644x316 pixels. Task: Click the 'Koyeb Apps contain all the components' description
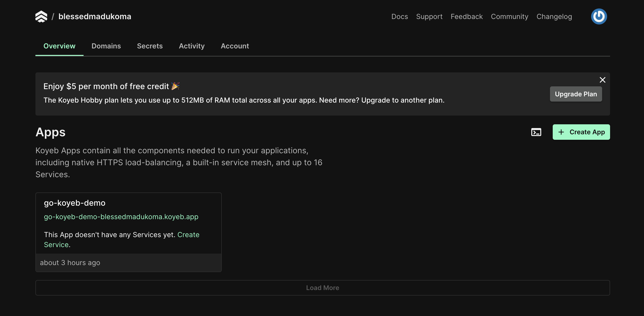(179, 162)
